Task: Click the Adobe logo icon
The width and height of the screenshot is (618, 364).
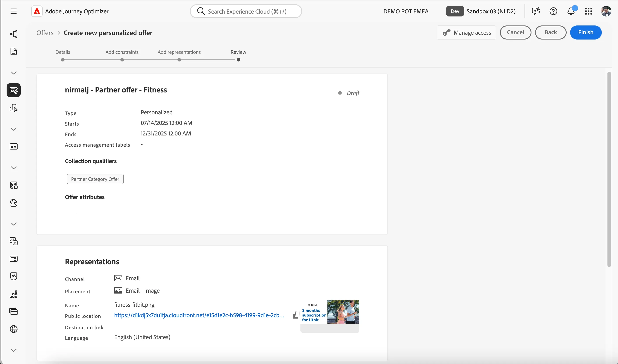Action: tap(37, 11)
